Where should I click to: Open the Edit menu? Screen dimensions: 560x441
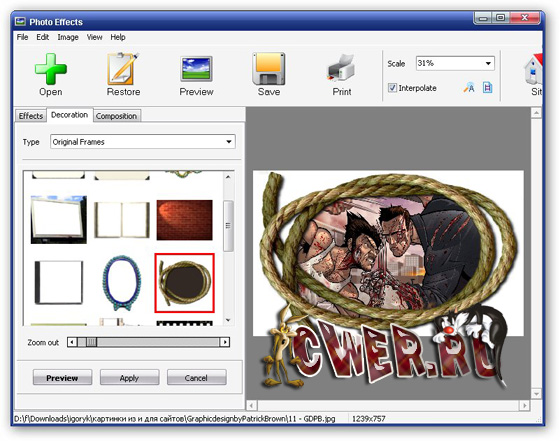click(x=42, y=37)
